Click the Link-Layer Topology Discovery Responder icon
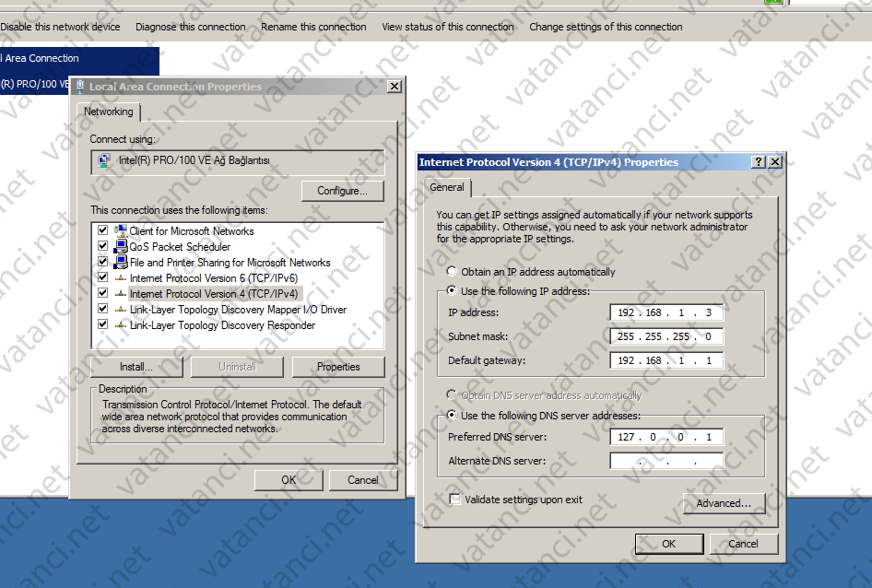Screen dimensions: 872x588 point(119,324)
